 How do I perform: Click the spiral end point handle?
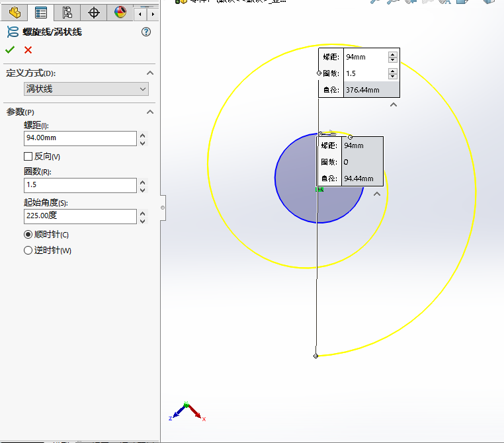315,356
